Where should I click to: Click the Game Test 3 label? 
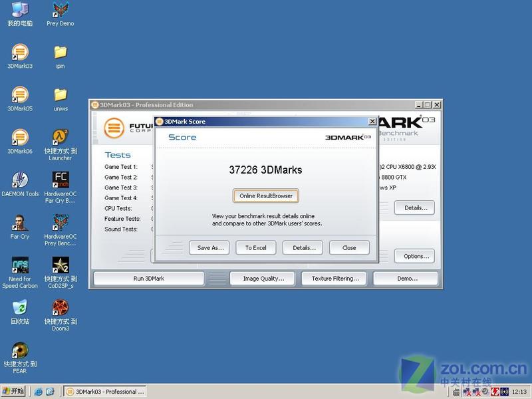(x=121, y=188)
